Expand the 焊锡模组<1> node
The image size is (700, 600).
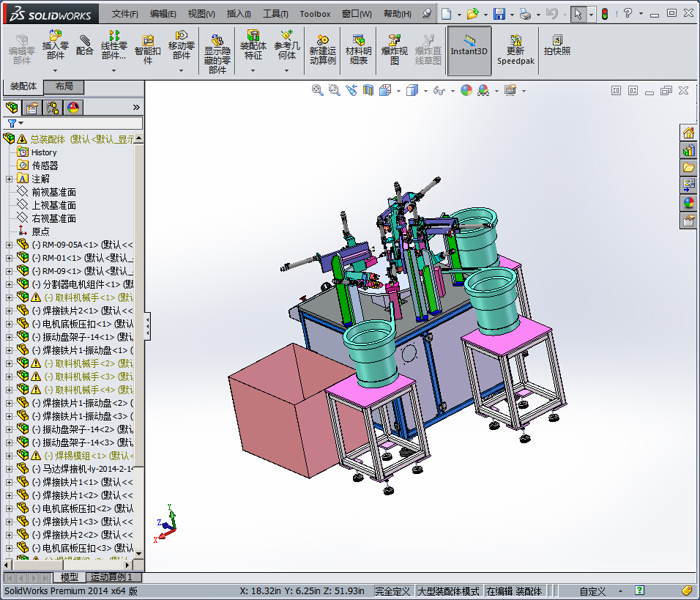(9, 456)
